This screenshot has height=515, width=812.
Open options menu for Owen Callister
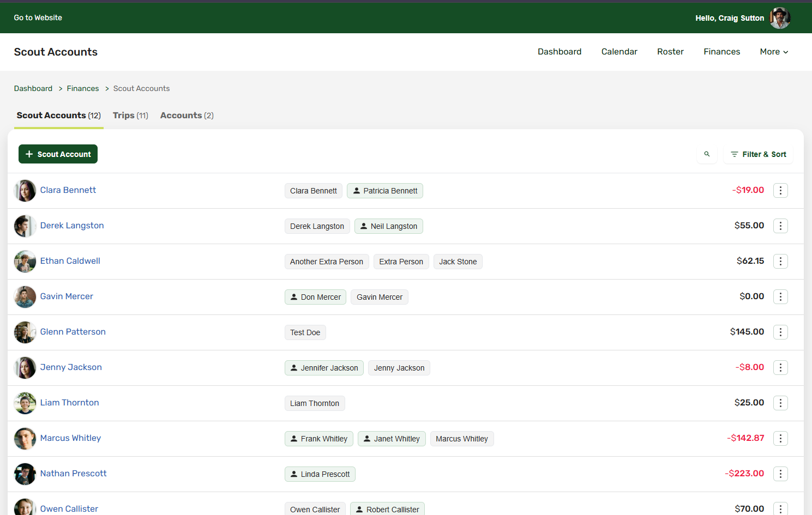coord(780,508)
